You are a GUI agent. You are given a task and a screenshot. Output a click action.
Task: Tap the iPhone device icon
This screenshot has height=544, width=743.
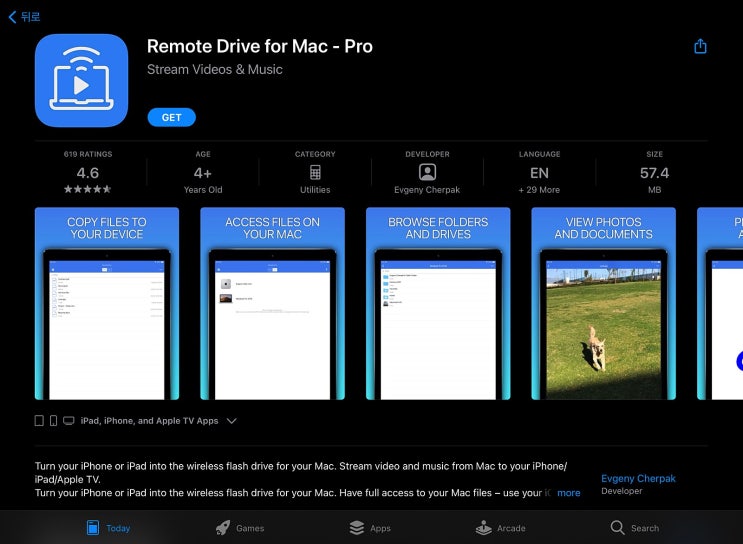54,421
